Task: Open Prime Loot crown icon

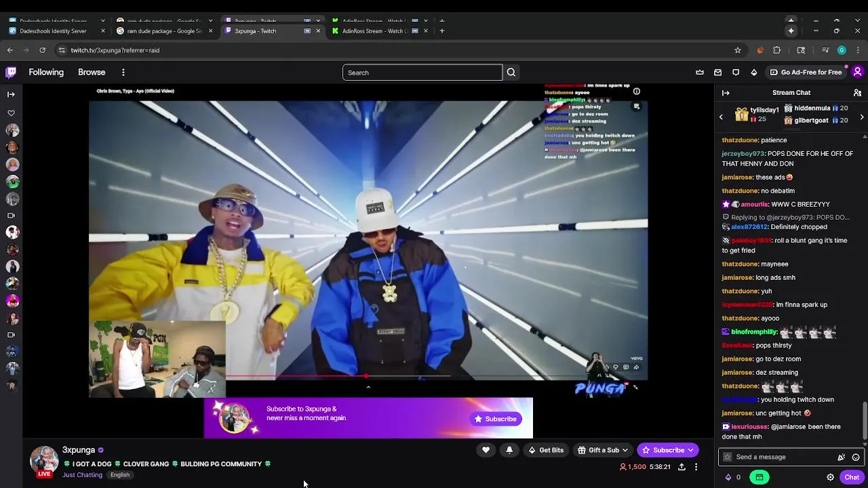Action: tap(700, 73)
